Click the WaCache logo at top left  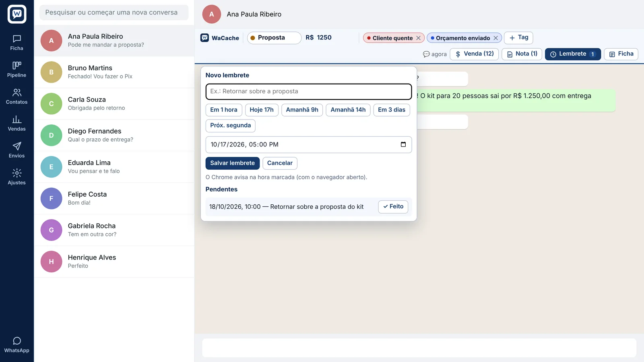coord(17,14)
